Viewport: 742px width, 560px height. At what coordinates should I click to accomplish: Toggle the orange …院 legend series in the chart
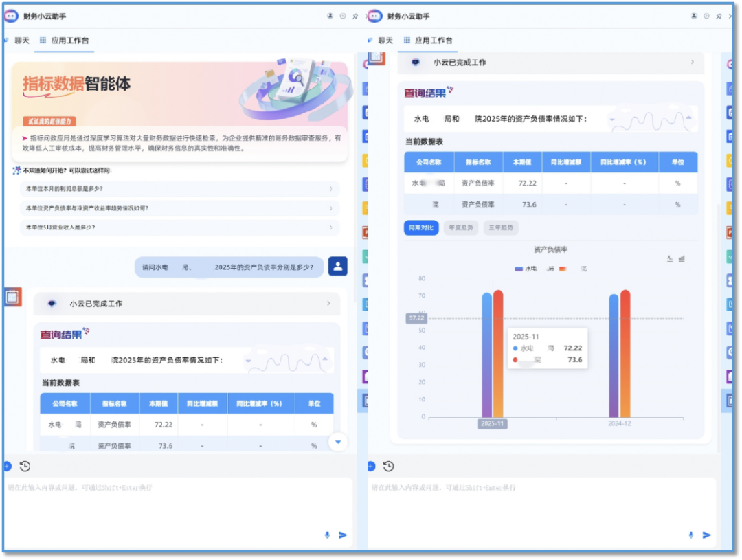572,269
